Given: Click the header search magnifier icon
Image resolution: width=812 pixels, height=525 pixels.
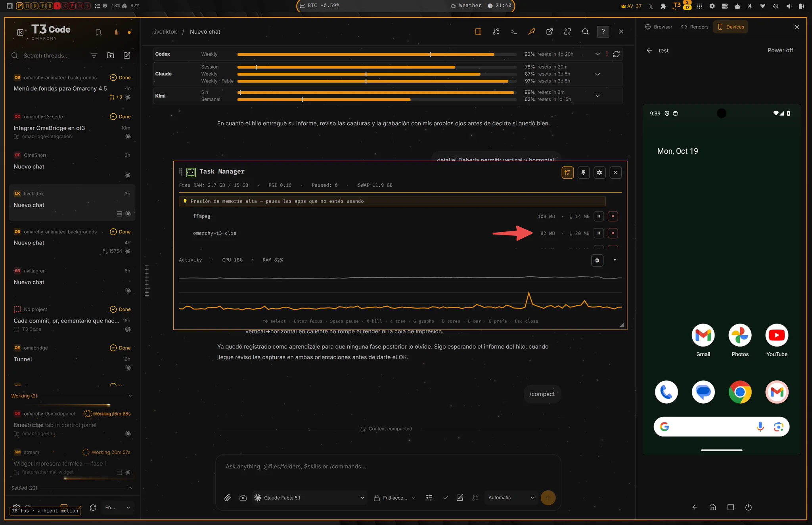Looking at the screenshot, I should (x=585, y=32).
